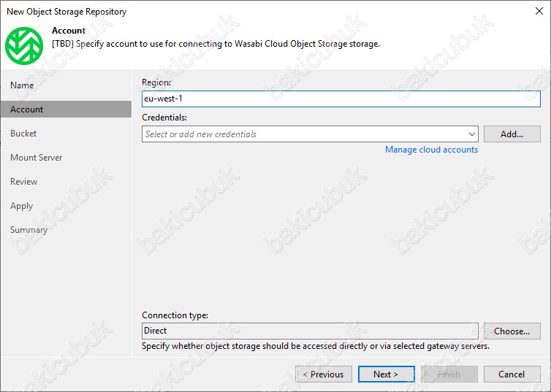
Task: Click the greyed-out Finish button
Action: click(449, 374)
